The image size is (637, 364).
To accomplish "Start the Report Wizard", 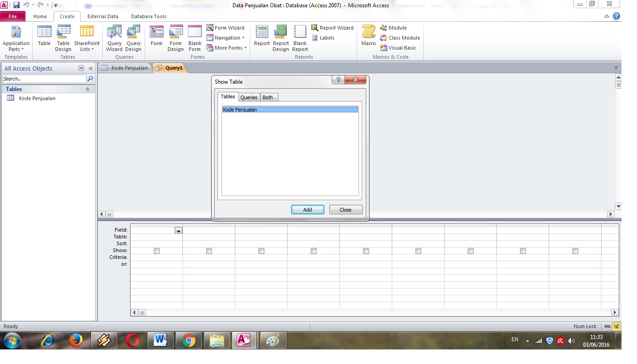I will (x=332, y=28).
